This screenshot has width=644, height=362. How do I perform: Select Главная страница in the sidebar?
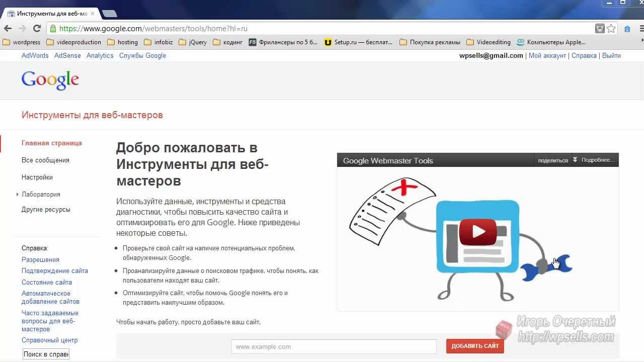52,143
